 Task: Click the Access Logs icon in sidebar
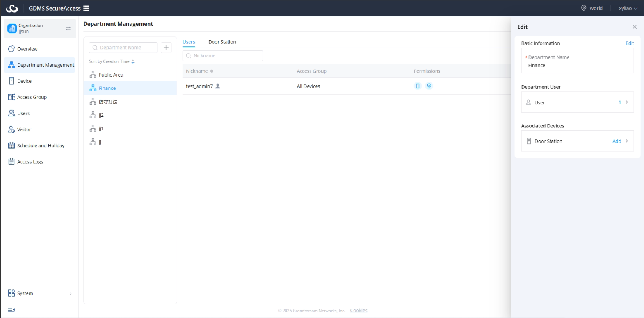[x=11, y=161]
